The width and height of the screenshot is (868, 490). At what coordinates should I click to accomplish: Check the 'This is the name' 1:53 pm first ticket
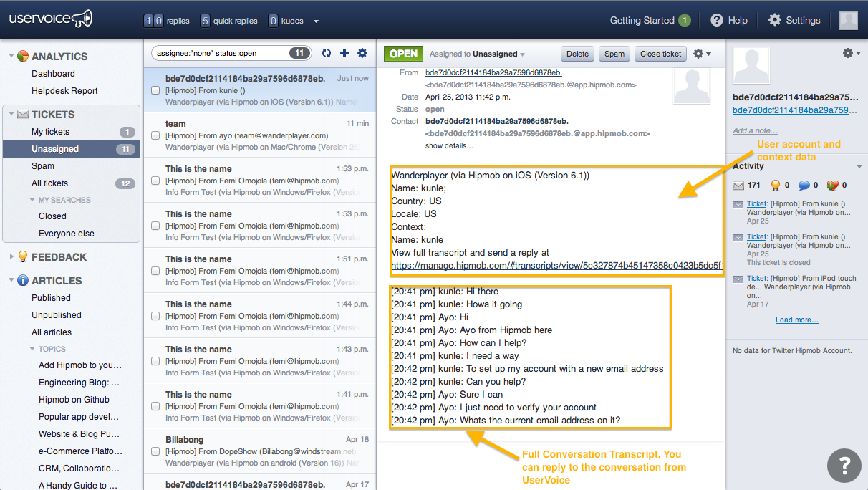pos(155,181)
